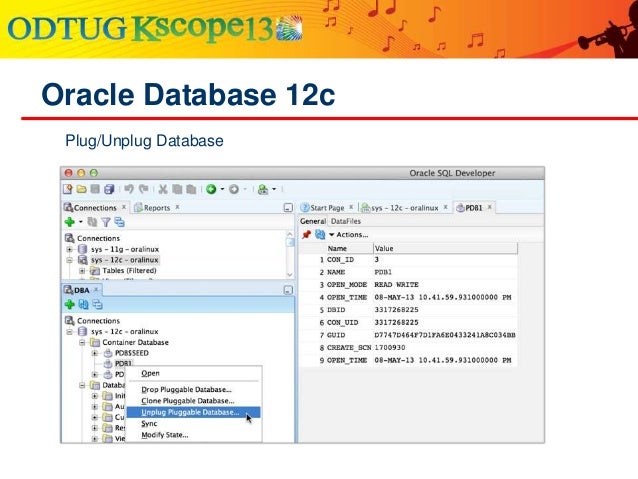Open the dropdown arrow beside the green Back icon
This screenshot has height=479, width=638.
(222, 189)
